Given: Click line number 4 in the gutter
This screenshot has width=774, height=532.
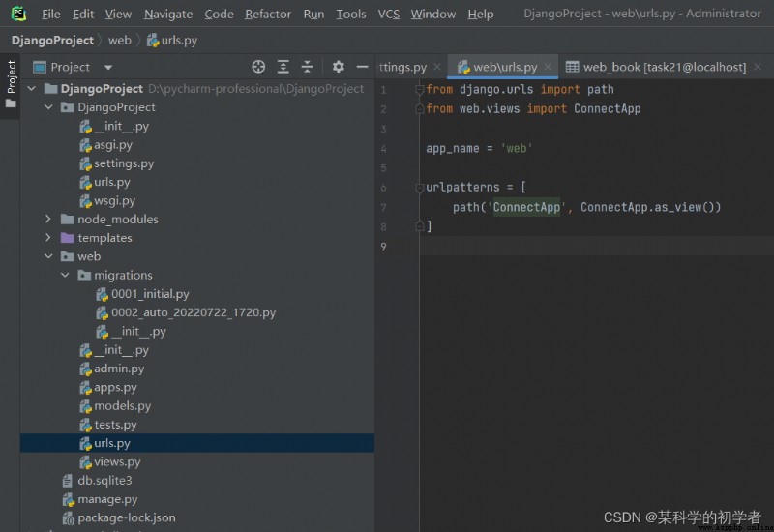Looking at the screenshot, I should [383, 149].
